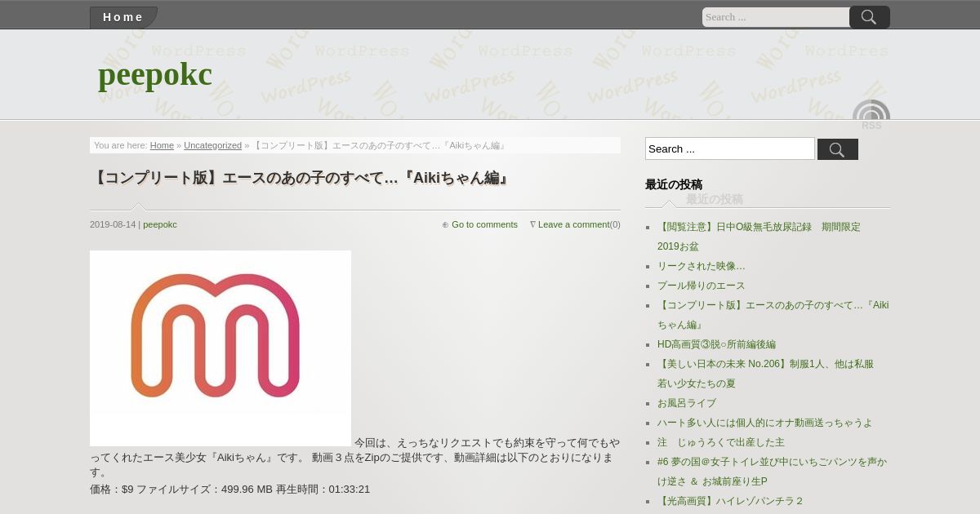Image resolution: width=980 pixels, height=514 pixels.
Task: Click Leave a comment link
Action: click(573, 224)
